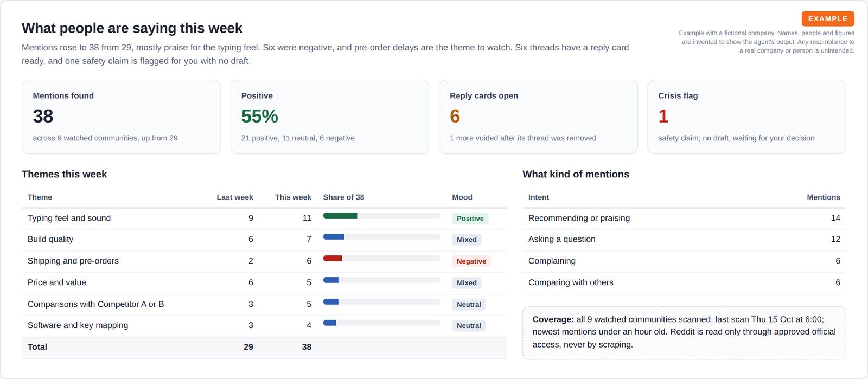This screenshot has width=868, height=379.
Task: Select the Price and value row
Action: pyautogui.click(x=264, y=283)
